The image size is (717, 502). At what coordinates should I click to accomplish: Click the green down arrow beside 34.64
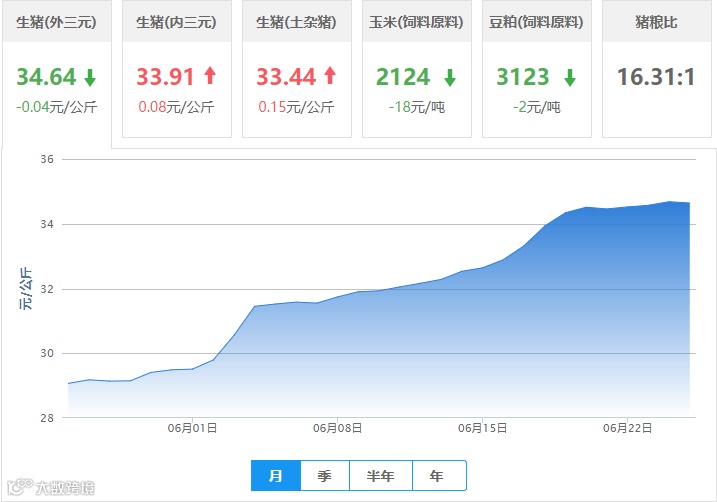[x=90, y=77]
